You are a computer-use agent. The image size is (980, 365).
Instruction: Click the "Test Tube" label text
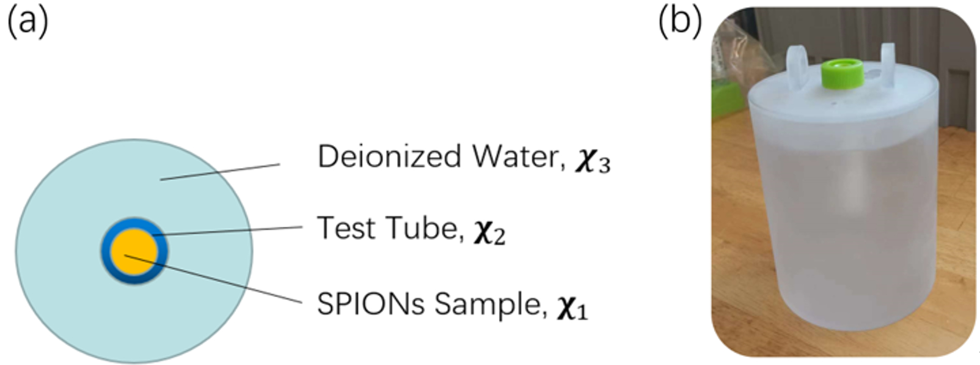389,229
